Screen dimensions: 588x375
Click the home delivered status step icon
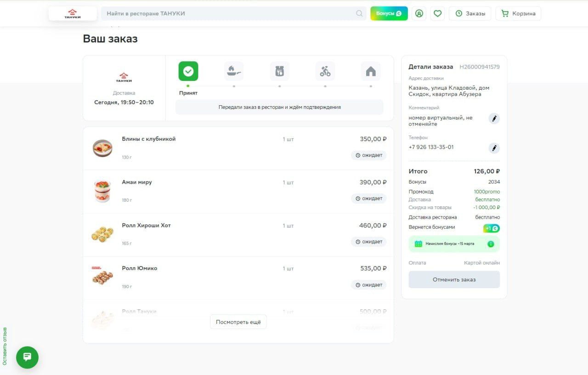(x=371, y=71)
